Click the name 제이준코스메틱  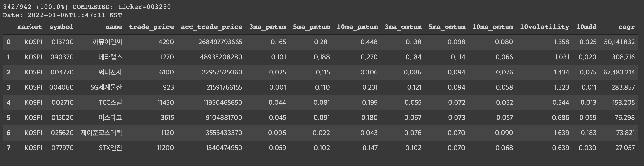(101, 133)
